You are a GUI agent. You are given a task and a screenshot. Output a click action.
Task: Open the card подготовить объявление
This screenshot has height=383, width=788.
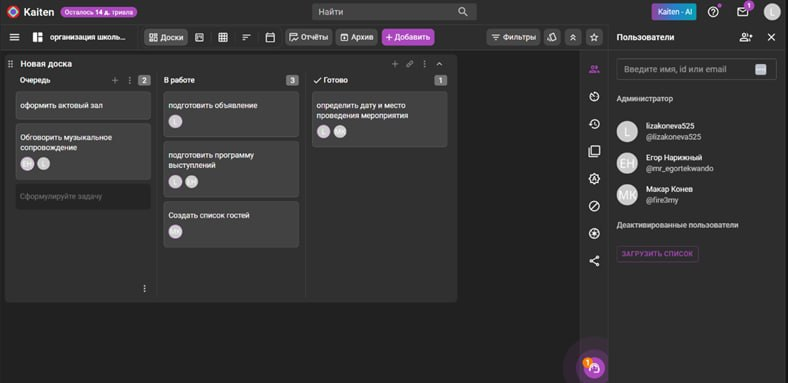(231, 114)
